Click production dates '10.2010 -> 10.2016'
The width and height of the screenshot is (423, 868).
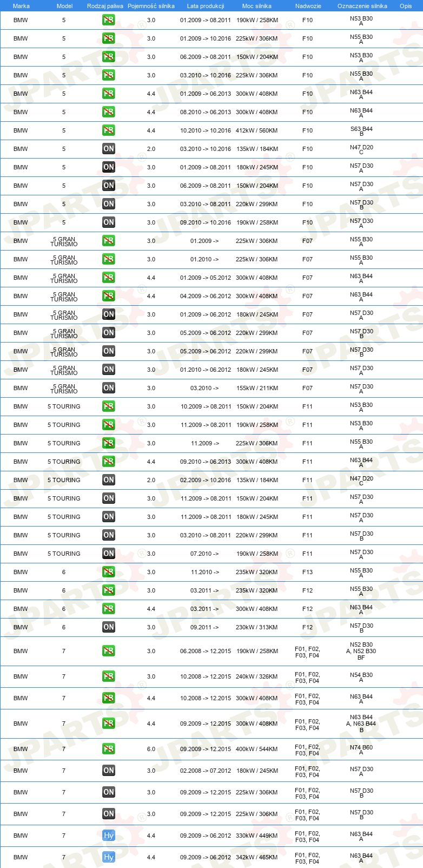coord(206,130)
